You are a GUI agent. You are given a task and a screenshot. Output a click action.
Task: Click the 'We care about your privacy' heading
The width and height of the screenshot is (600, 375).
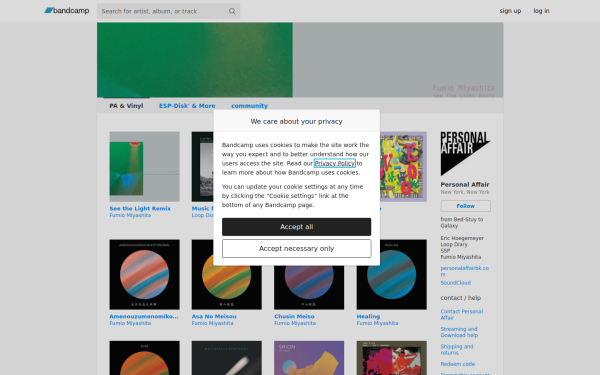(297, 121)
